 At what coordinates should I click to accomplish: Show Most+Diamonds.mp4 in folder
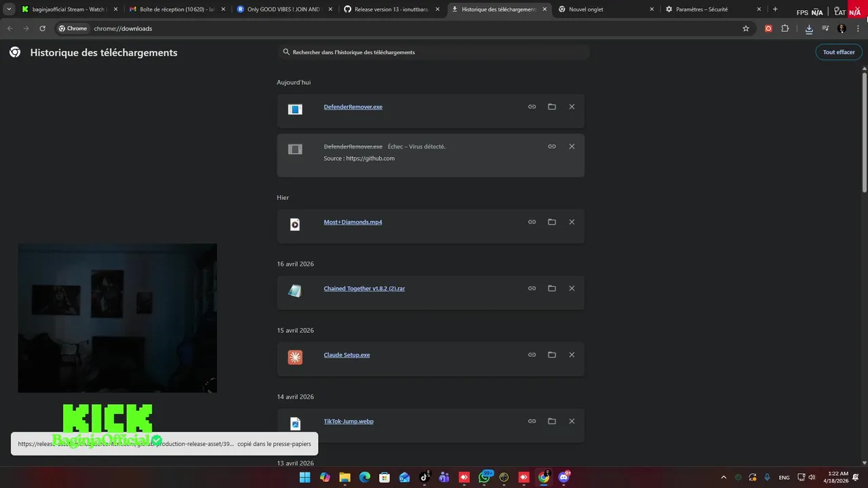tap(552, 222)
